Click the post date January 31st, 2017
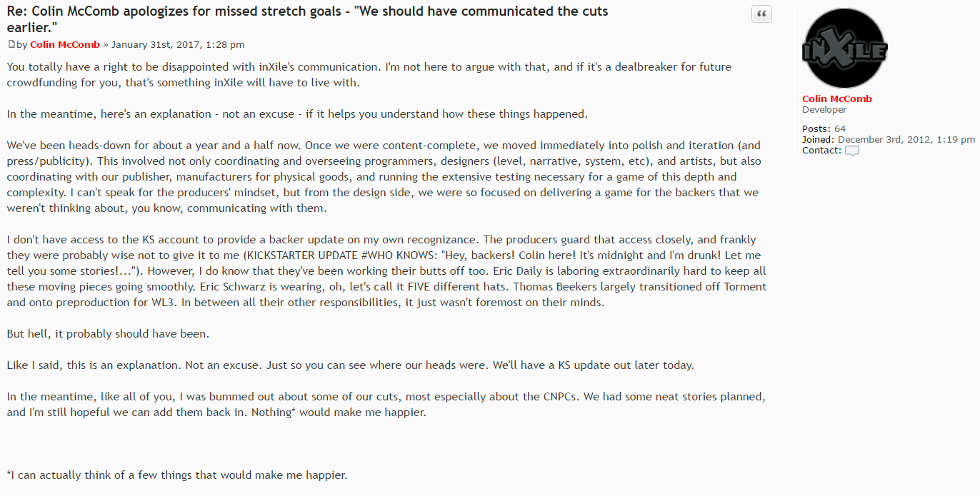980x496 pixels. [x=178, y=44]
